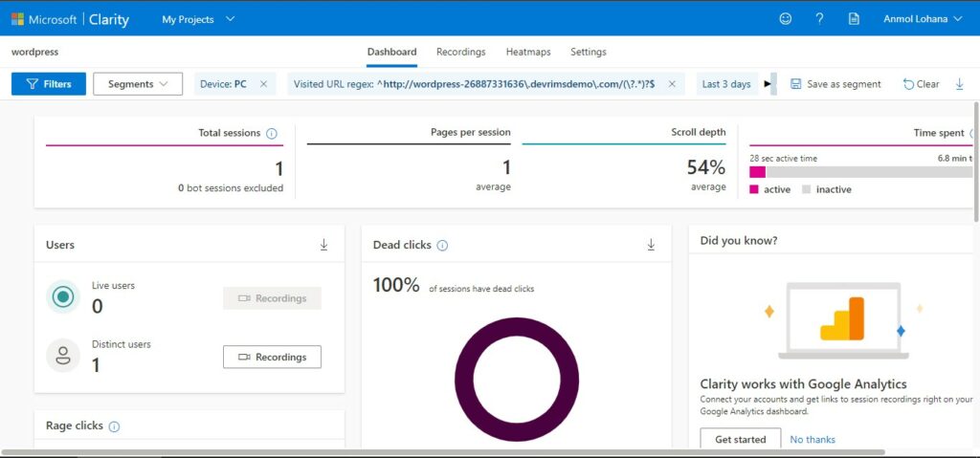This screenshot has width=980, height=458.
Task: Switch to the Heatmaps tab
Action: pyautogui.click(x=528, y=52)
